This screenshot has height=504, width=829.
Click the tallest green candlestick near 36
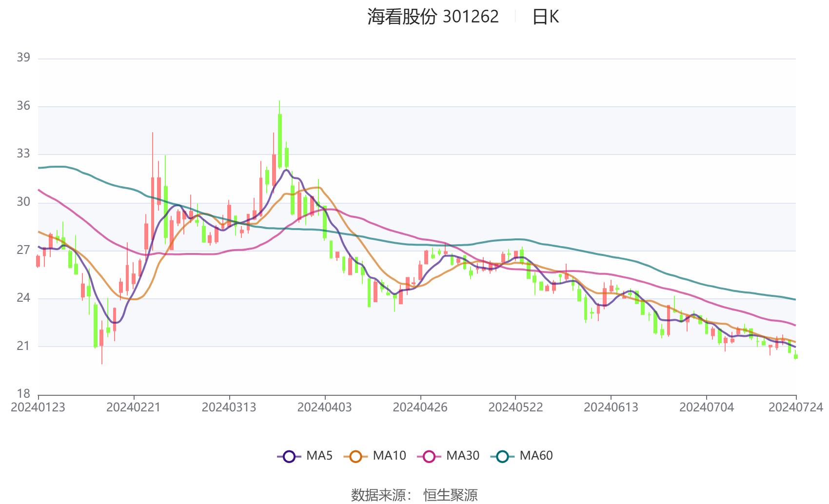click(279, 140)
